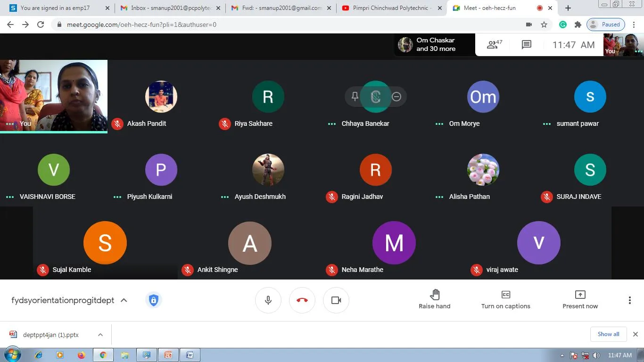Open the three-dot more options menu
This screenshot has height=362, width=644.
(x=629, y=300)
